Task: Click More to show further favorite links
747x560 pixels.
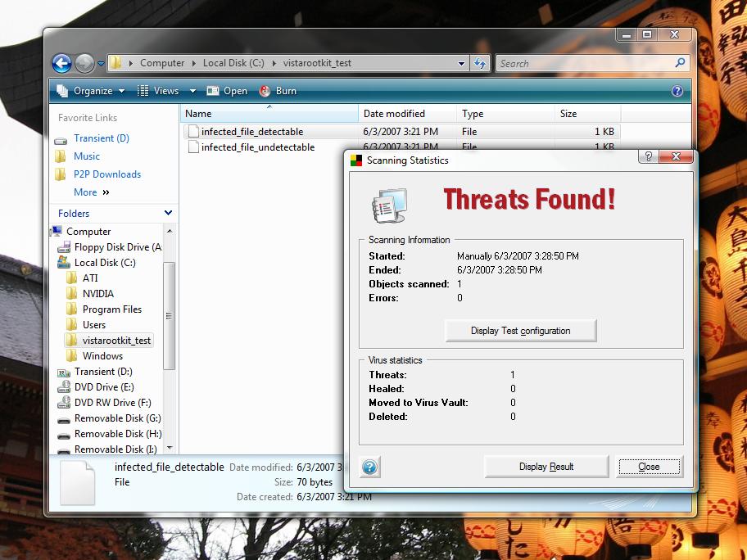Action: tap(92, 192)
